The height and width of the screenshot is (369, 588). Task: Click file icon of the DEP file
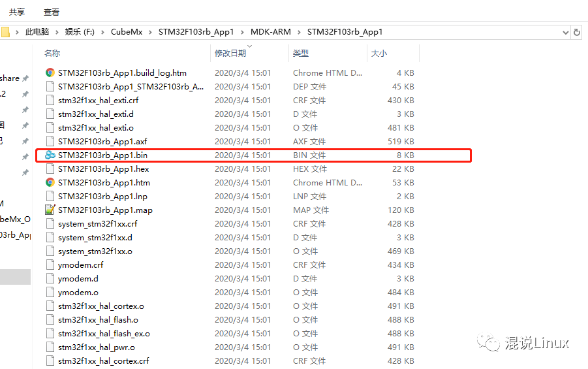[50, 87]
